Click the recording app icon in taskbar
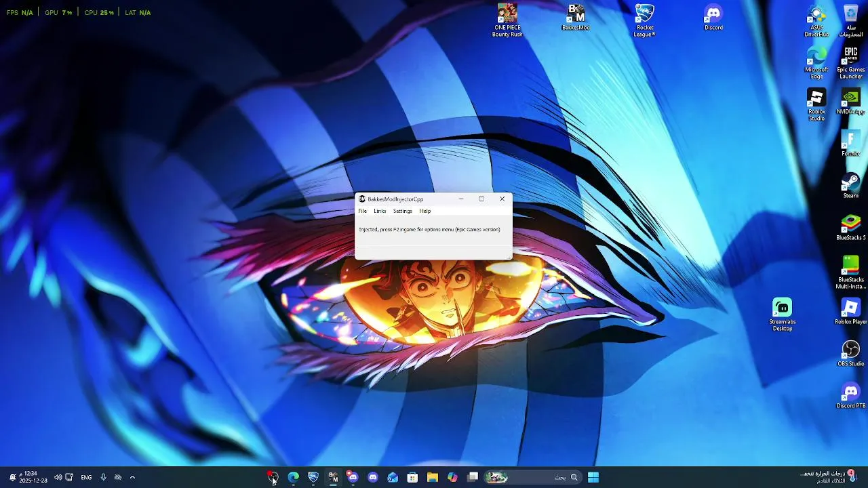Screen dimensions: 868x488 [x=272, y=477]
